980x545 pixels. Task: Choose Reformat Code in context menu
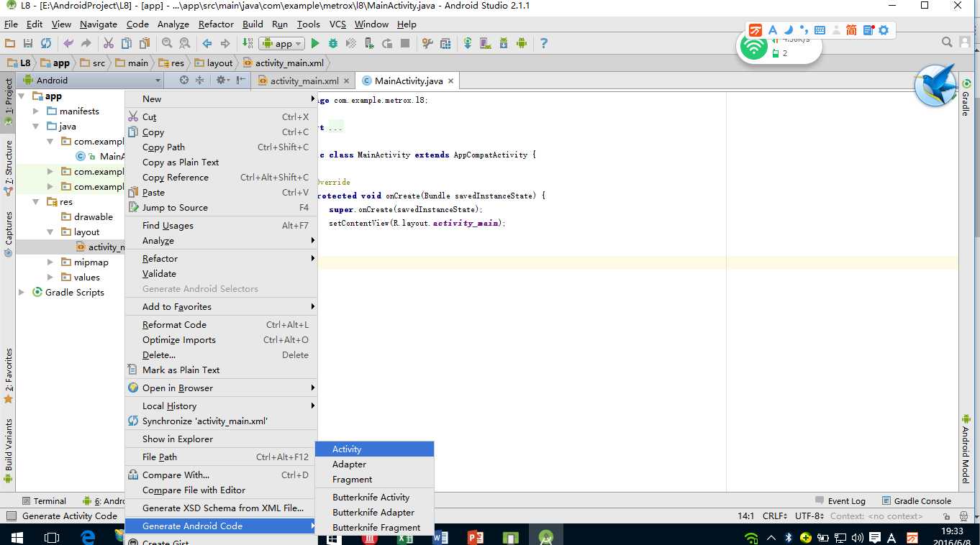point(221,325)
